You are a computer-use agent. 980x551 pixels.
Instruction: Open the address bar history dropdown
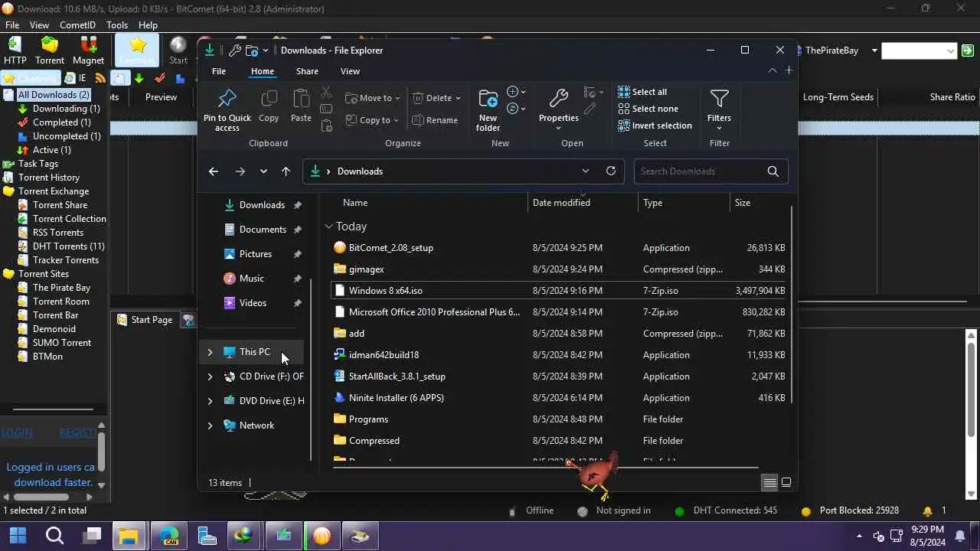click(x=586, y=171)
